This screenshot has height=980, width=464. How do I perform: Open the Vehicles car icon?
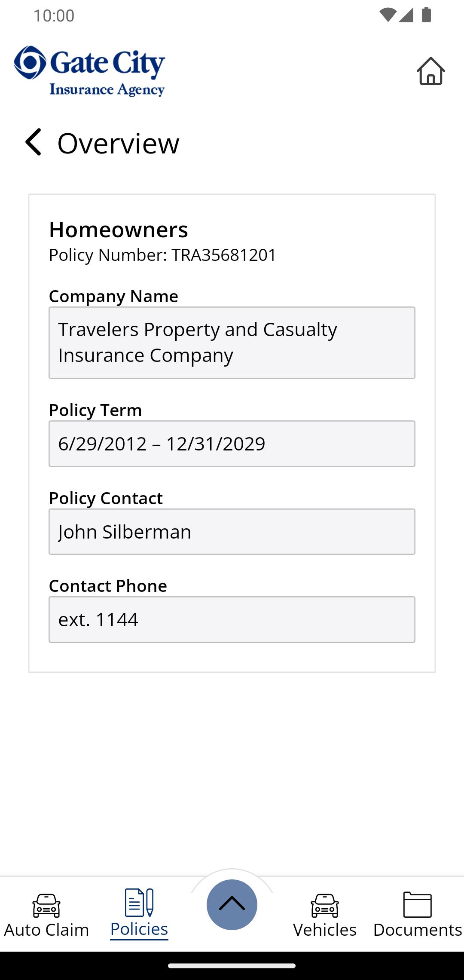pyautogui.click(x=325, y=906)
